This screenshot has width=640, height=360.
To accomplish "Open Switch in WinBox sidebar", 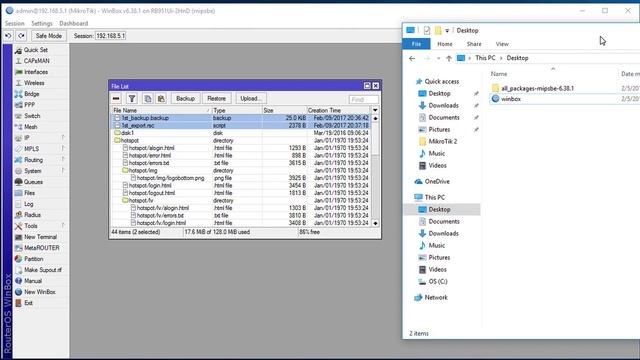I will (32, 116).
